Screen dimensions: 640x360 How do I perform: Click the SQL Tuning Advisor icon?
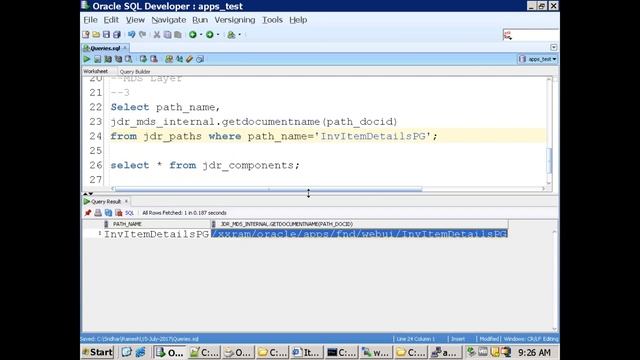(128, 59)
